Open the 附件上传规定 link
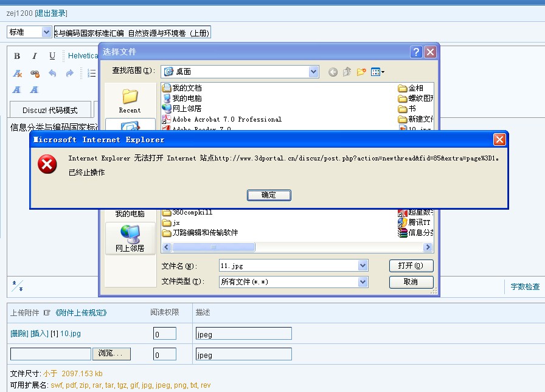The width and height of the screenshot is (545, 392). (x=81, y=312)
